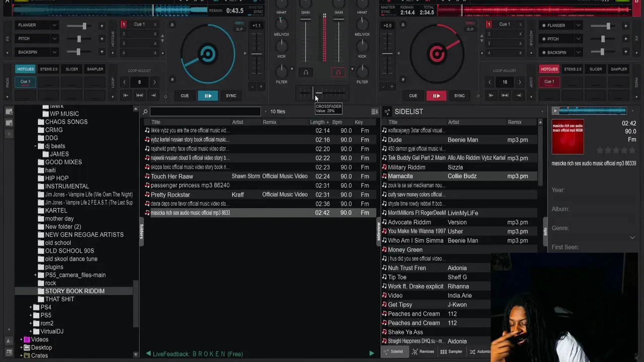Enable headphone cue for left deck
This screenshot has height=362, width=644.
tap(305, 72)
